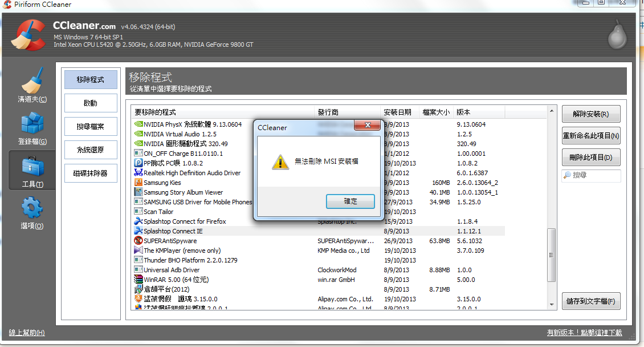
Task: Click the WinRAR 5.00 icon
Action: 138,280
